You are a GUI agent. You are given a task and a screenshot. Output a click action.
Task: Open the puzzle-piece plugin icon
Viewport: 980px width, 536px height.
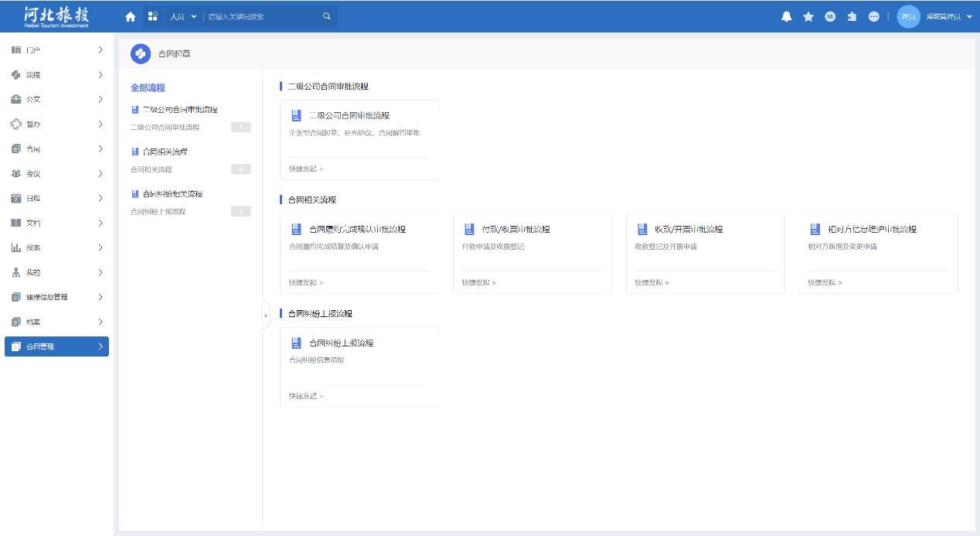(852, 16)
